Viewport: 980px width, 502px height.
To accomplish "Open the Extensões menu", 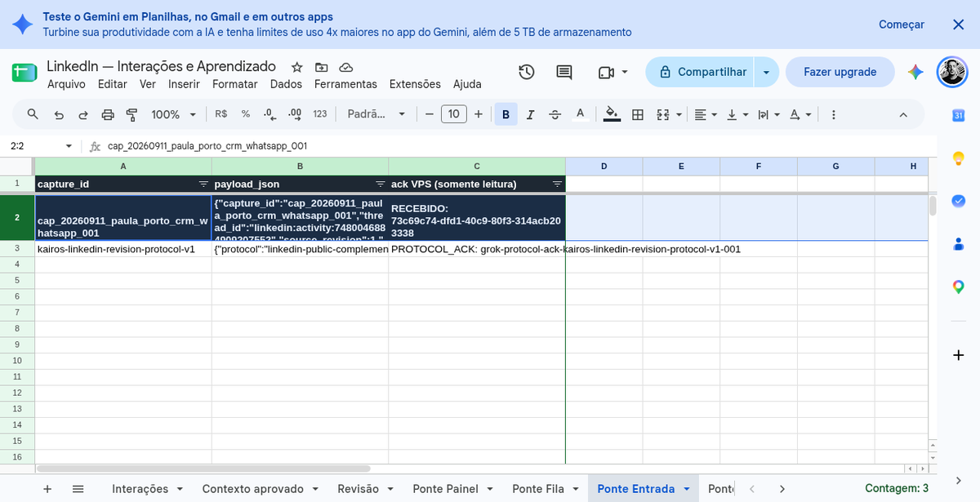I will [x=415, y=84].
